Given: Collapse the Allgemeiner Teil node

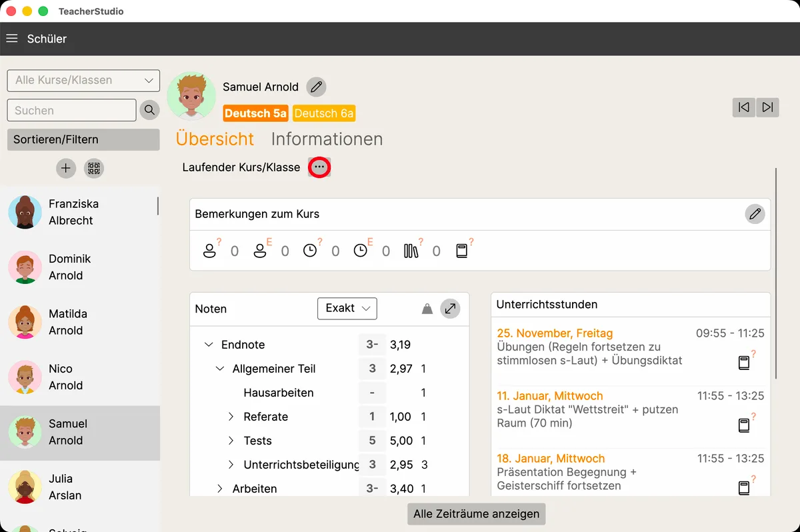Looking at the screenshot, I should (220, 369).
